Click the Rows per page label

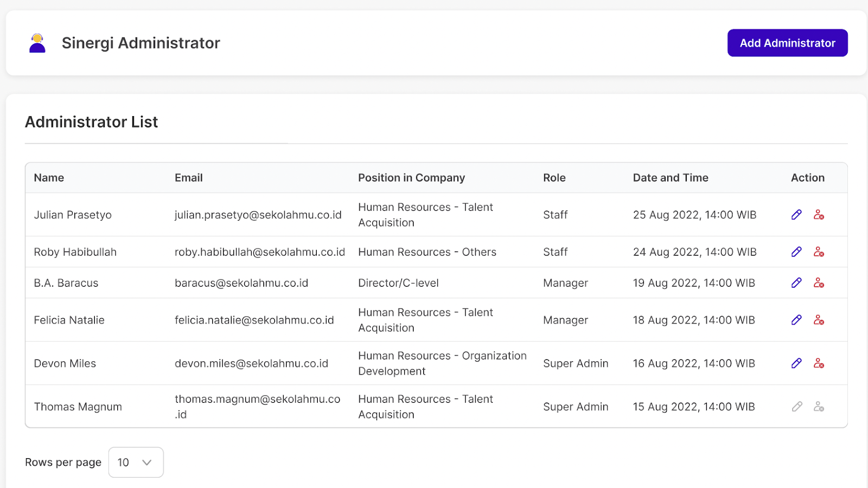(x=63, y=463)
